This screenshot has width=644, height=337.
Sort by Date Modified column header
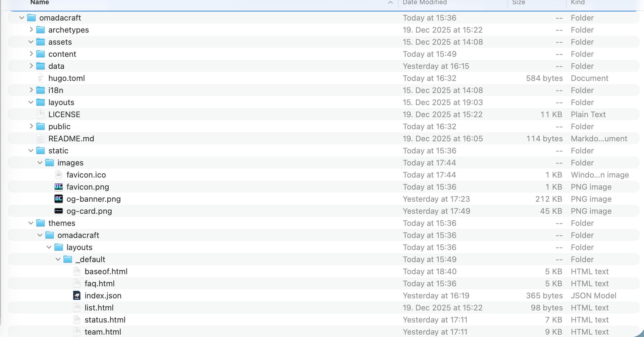425,3
